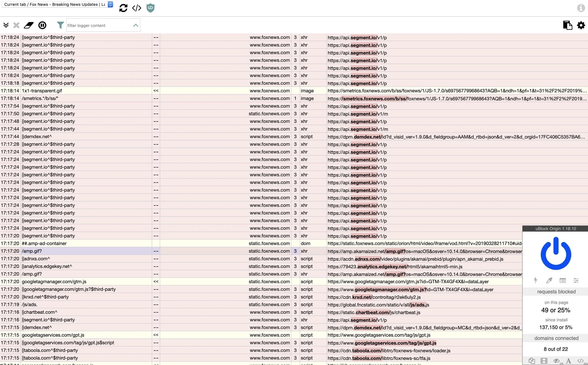Click the static.chartbeat.com/js/chartbeat.js URL

(x=374, y=312)
